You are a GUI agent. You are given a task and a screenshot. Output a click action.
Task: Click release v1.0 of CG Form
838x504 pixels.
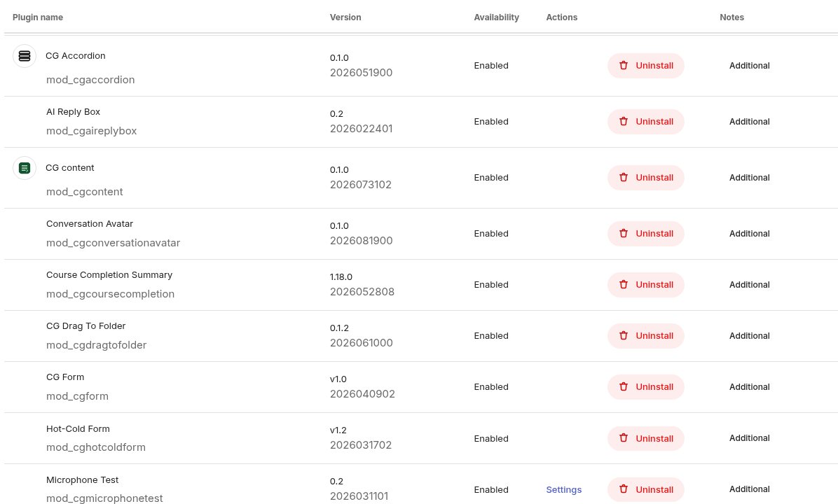[338, 379]
